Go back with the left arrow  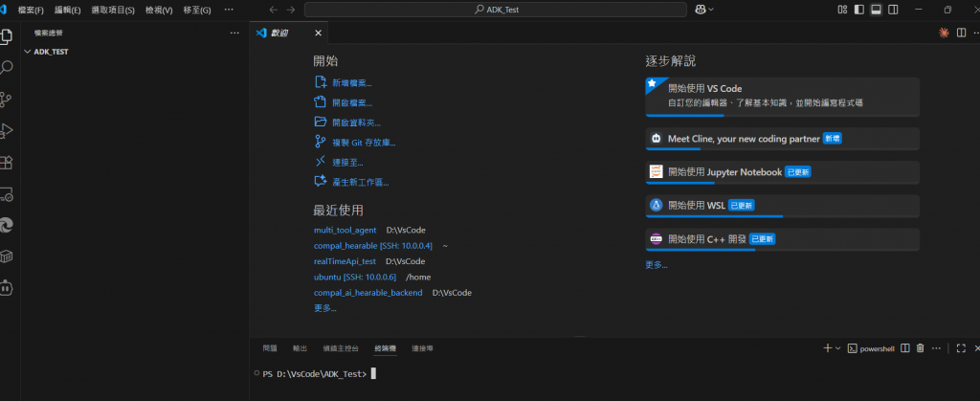273,10
